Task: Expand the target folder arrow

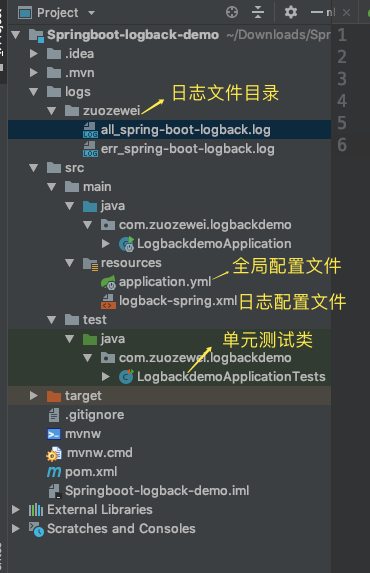Action: click(x=34, y=396)
